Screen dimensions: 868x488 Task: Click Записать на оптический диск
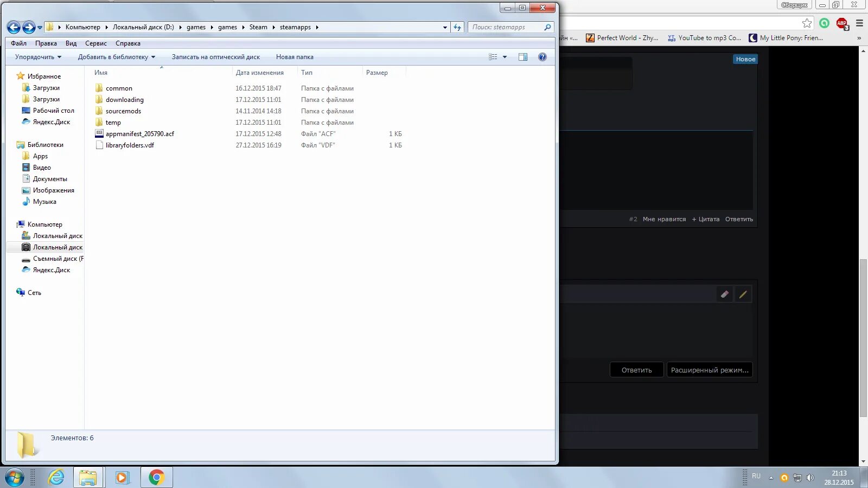pyautogui.click(x=216, y=57)
